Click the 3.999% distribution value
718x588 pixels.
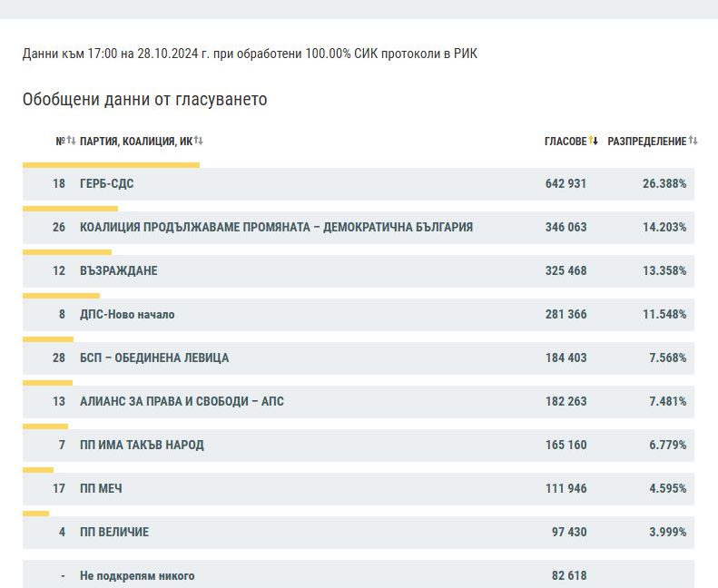[x=667, y=533]
